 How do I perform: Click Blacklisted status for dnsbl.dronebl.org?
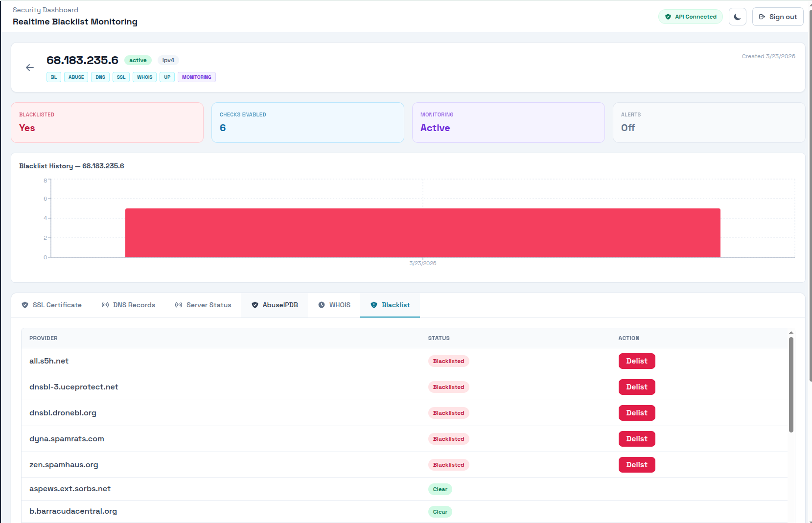448,413
